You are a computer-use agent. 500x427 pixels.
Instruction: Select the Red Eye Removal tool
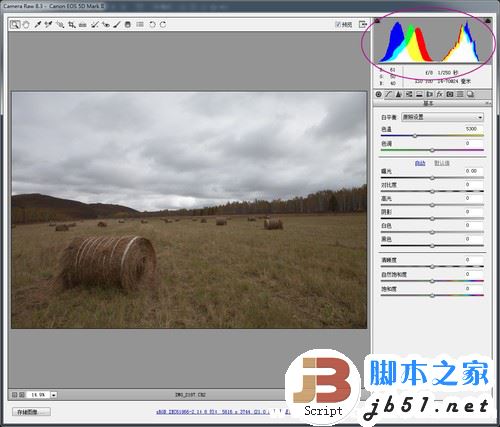click(x=106, y=24)
